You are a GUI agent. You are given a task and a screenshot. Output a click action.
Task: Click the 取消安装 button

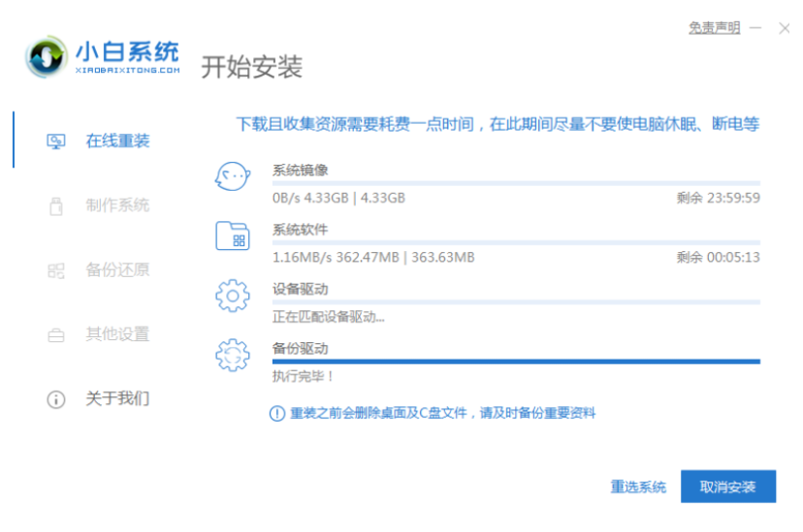pos(728,486)
